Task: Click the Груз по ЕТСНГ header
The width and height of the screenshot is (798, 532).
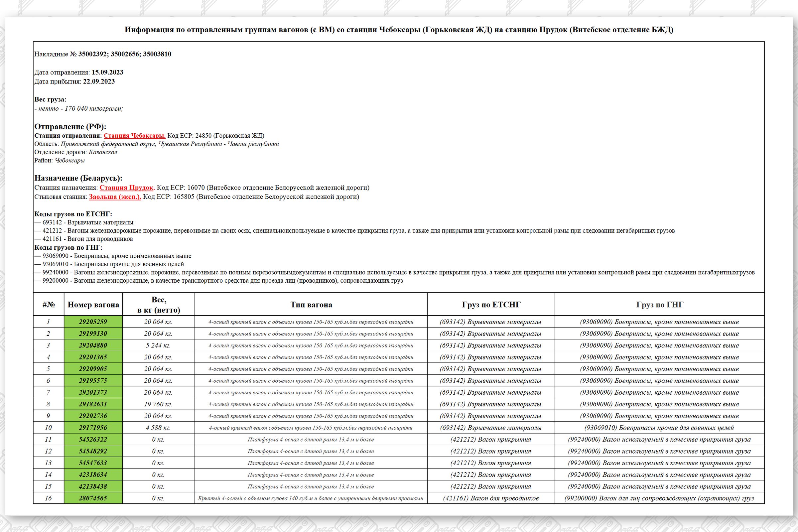Action: (491, 305)
